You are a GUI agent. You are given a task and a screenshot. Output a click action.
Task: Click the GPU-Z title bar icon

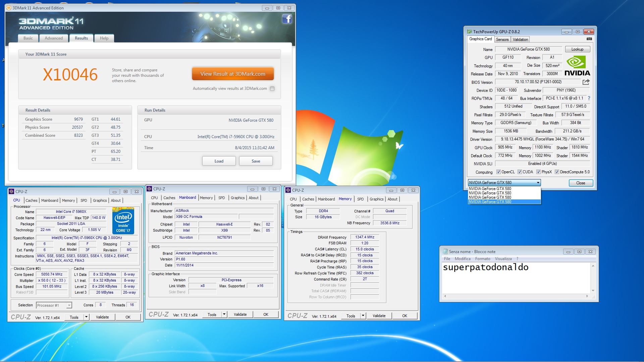click(469, 32)
